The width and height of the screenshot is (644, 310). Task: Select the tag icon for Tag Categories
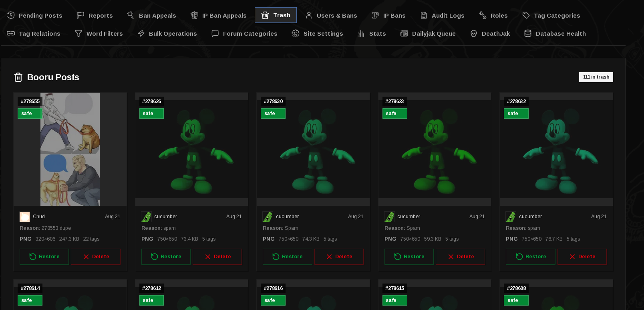coord(526,15)
